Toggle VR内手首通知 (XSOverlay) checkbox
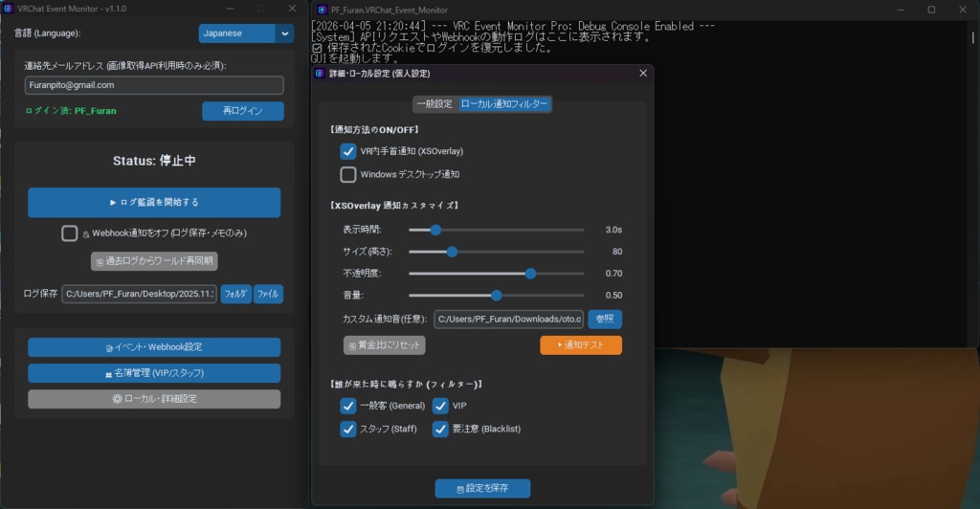Image resolution: width=980 pixels, height=509 pixels. click(x=348, y=151)
